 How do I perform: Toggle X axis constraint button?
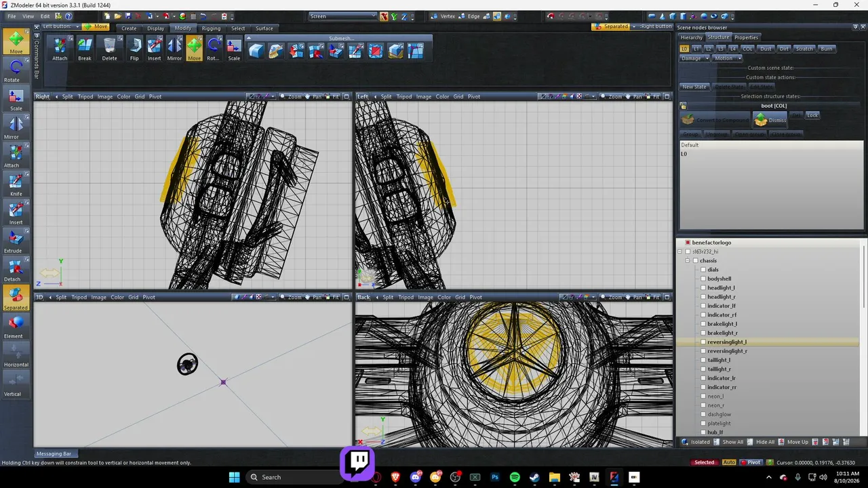[x=384, y=16]
